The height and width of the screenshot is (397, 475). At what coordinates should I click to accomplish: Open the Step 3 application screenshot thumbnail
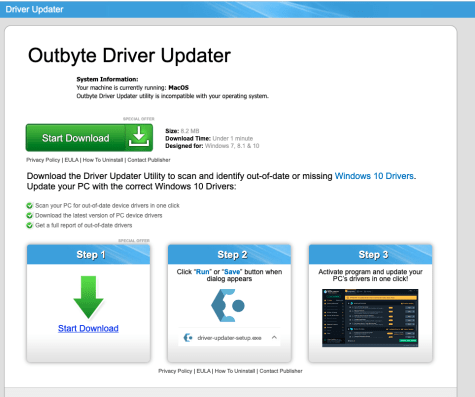pos(370,318)
